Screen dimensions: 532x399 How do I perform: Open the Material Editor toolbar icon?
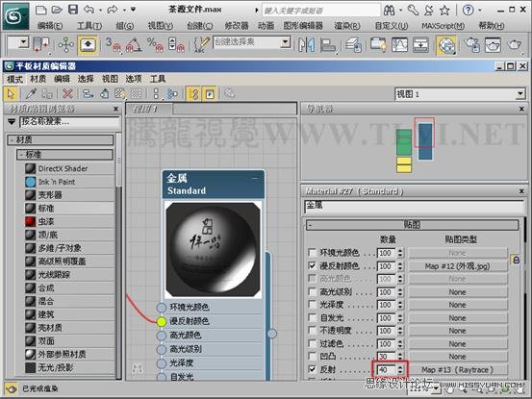446,45
